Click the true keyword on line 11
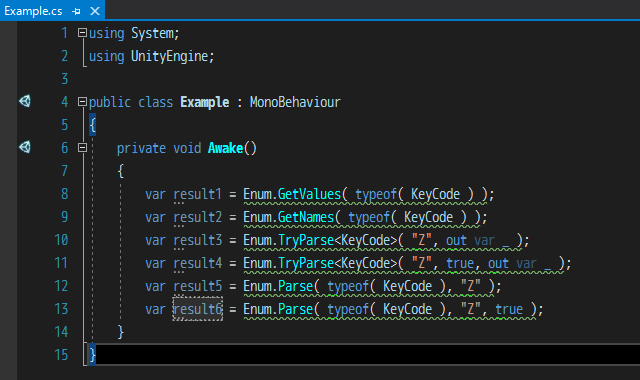This screenshot has width=640, height=380. [460, 263]
